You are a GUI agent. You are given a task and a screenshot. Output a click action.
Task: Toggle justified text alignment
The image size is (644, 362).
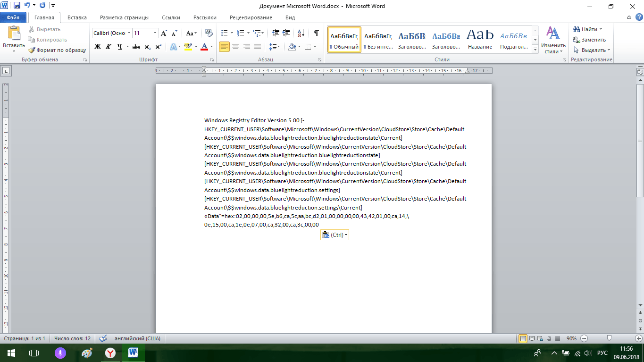point(258,47)
